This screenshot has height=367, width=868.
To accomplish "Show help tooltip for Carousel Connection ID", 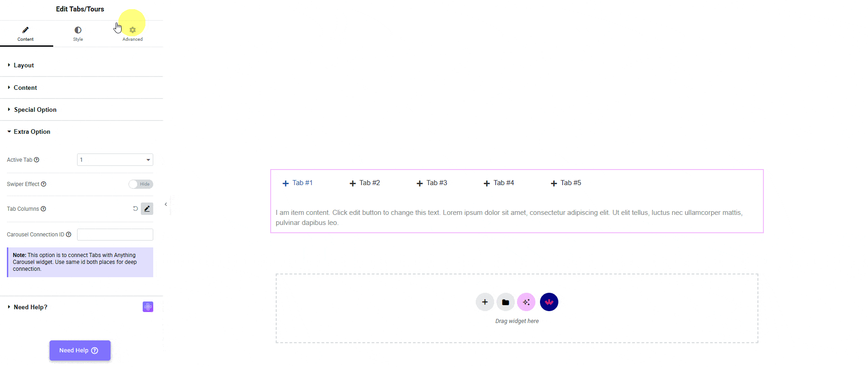I will 68,235.
